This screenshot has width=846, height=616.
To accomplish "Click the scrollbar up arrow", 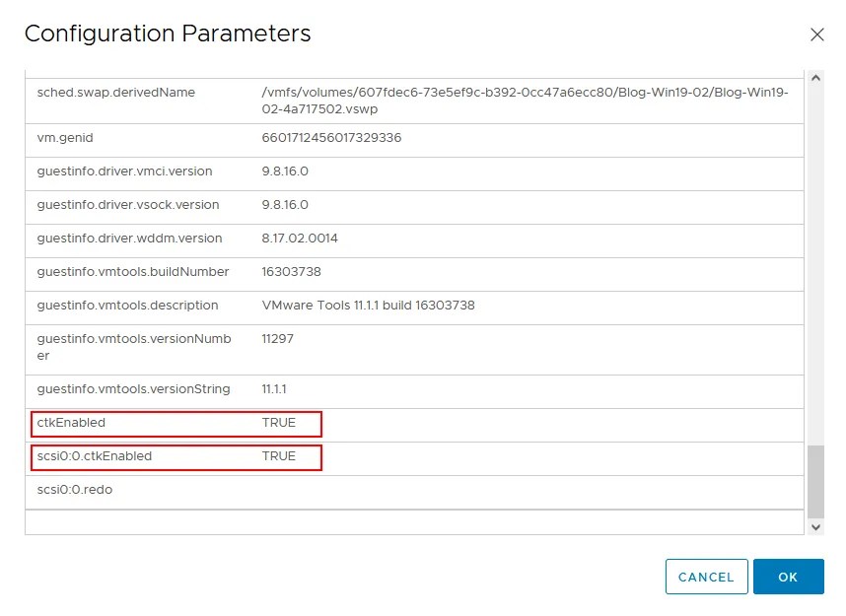I will pyautogui.click(x=814, y=76).
